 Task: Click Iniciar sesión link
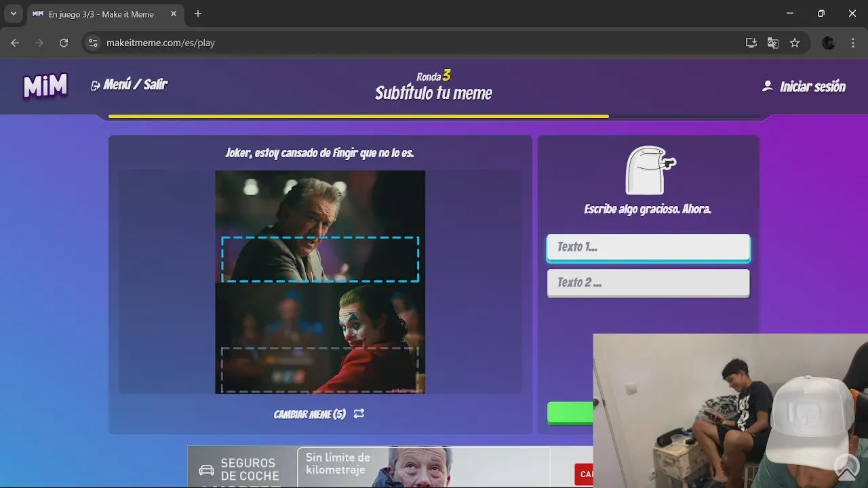coord(812,87)
